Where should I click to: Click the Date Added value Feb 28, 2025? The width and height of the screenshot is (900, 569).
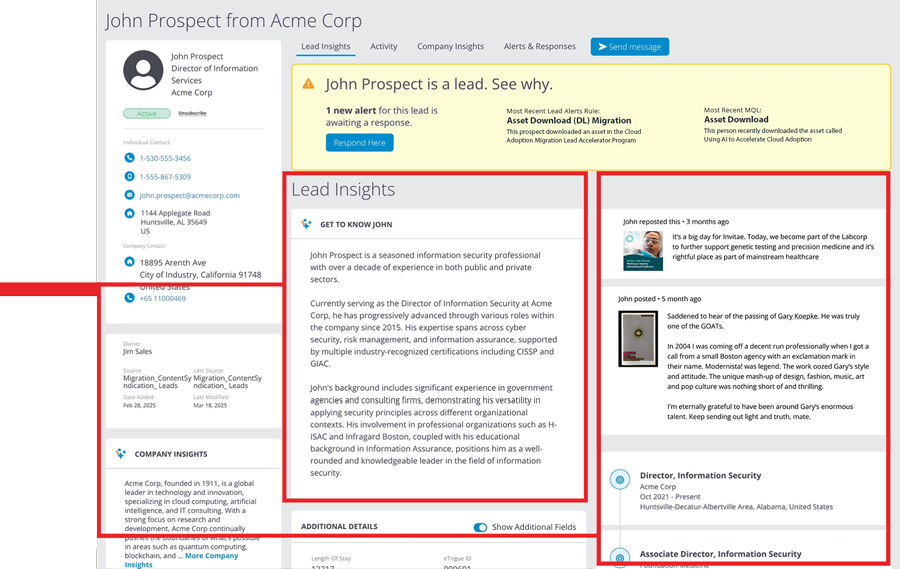point(139,405)
